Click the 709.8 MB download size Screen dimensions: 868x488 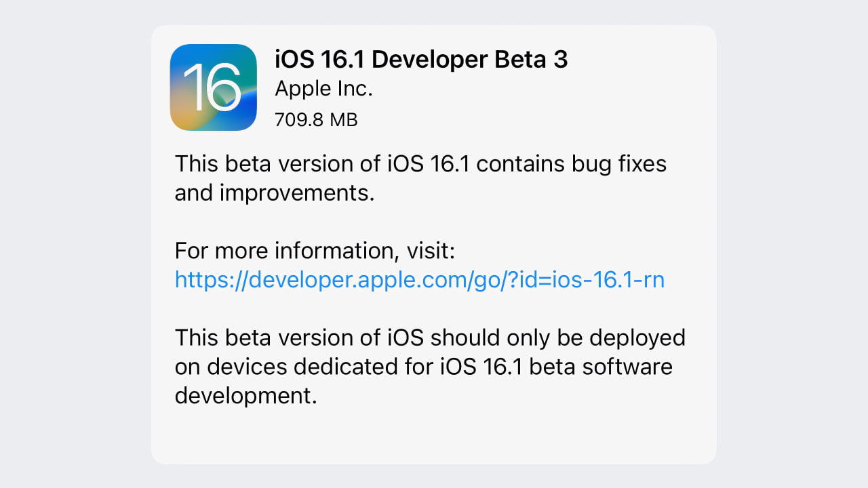[x=315, y=120]
